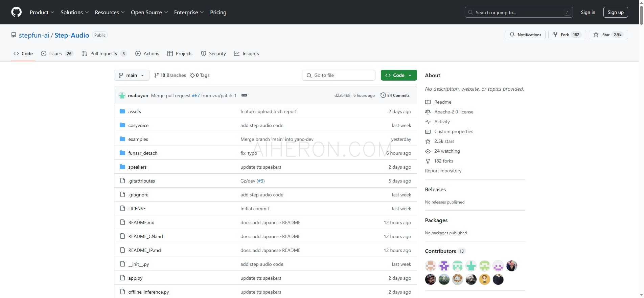Open the Issues tab
Image resolution: width=644 pixels, height=298 pixels.
coord(57,54)
